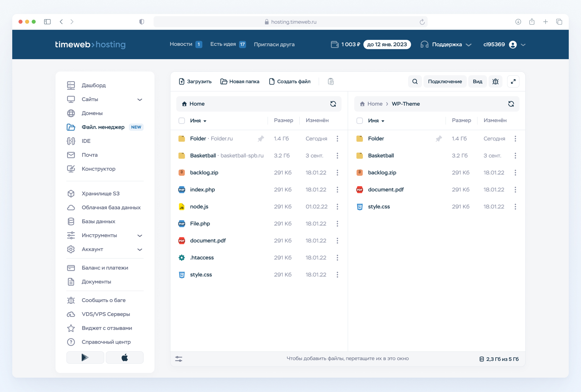Refresh the right WP-Theme panel
This screenshot has width=581, height=392.
511,104
